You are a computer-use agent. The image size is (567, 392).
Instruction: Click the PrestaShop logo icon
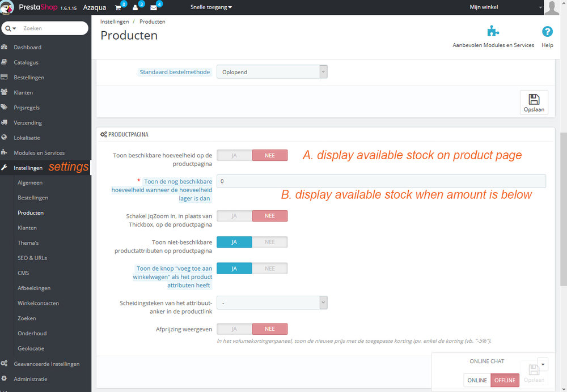7,7
